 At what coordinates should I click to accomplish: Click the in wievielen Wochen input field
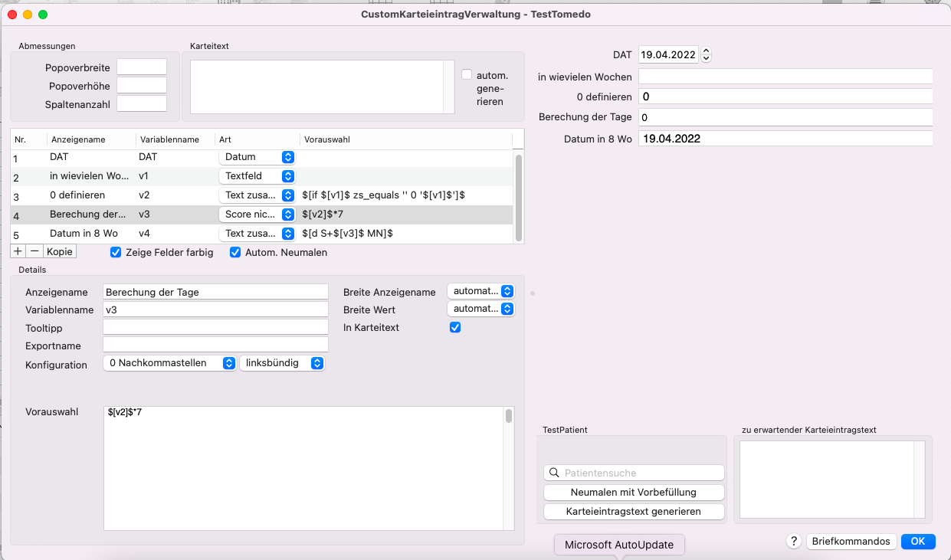tap(785, 77)
